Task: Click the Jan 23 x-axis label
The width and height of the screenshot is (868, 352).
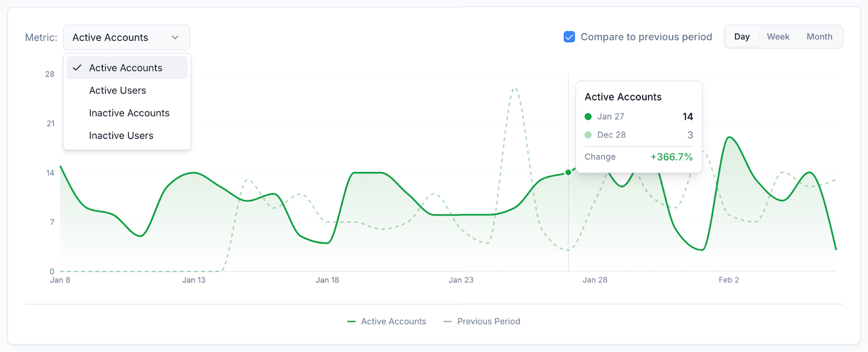Action: [461, 280]
